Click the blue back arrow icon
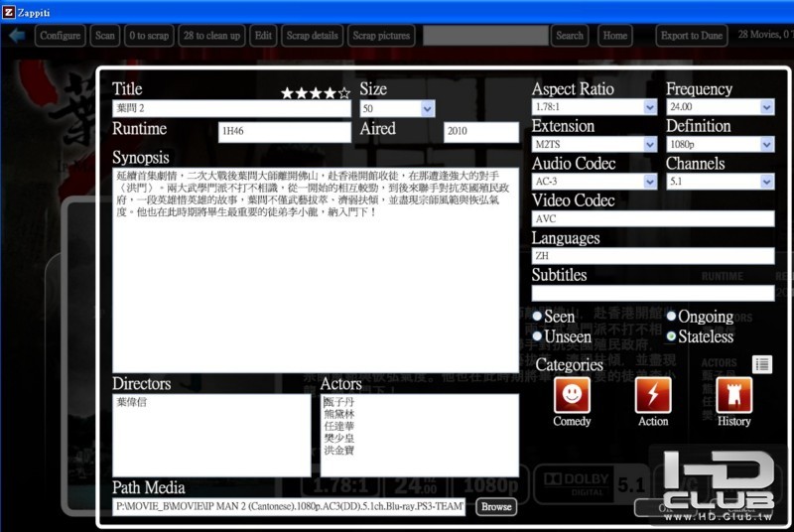This screenshot has width=794, height=532. tap(17, 36)
